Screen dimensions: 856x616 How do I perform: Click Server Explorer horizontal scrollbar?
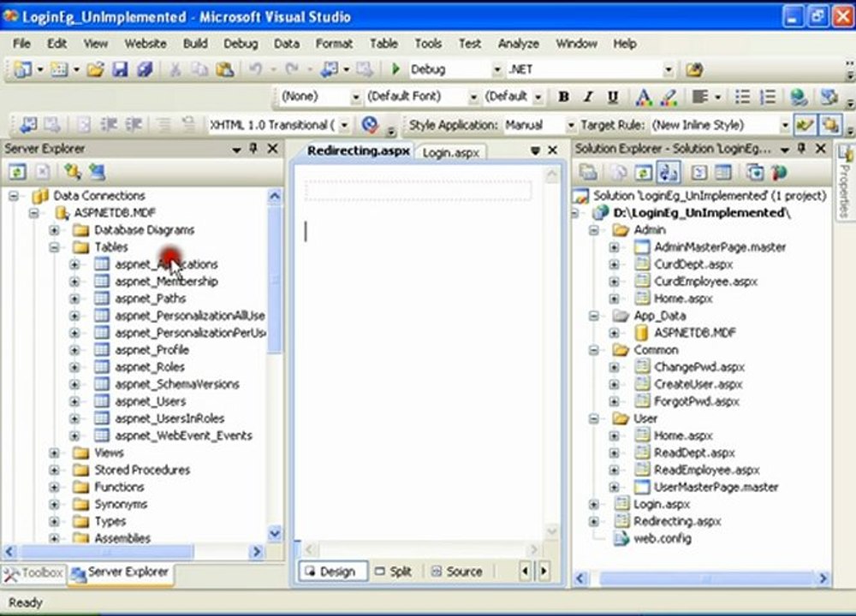[106, 552]
